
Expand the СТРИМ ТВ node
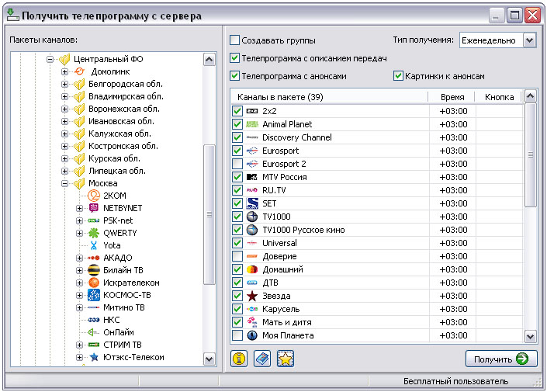pyautogui.click(x=80, y=345)
